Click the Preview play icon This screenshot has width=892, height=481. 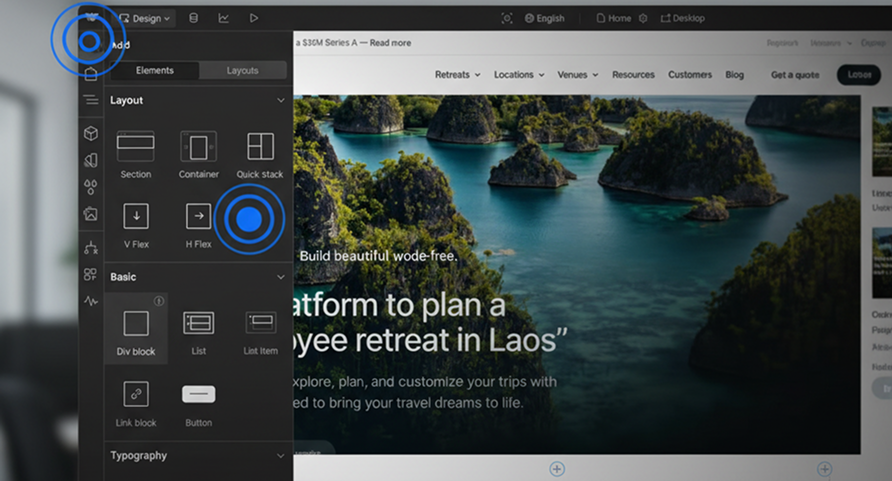pyautogui.click(x=254, y=18)
